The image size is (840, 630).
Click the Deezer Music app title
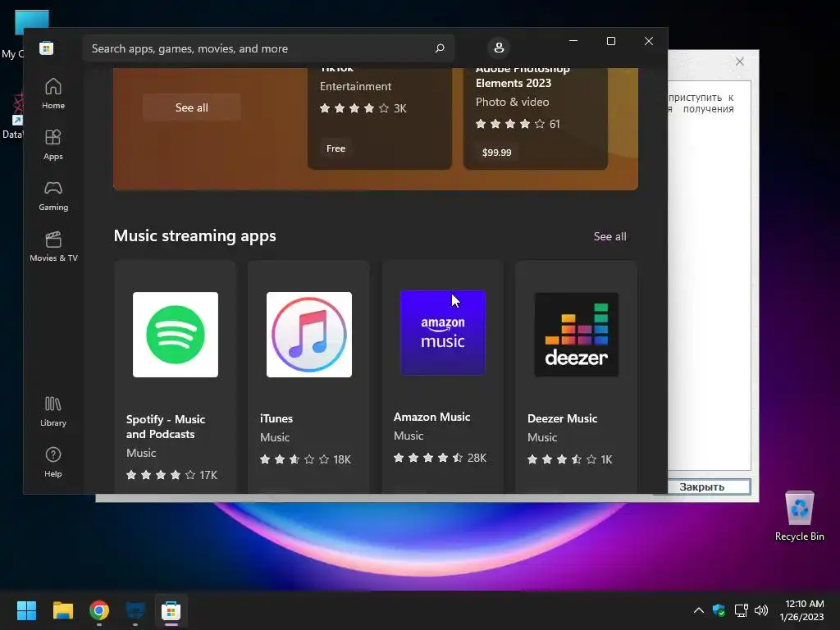click(562, 418)
